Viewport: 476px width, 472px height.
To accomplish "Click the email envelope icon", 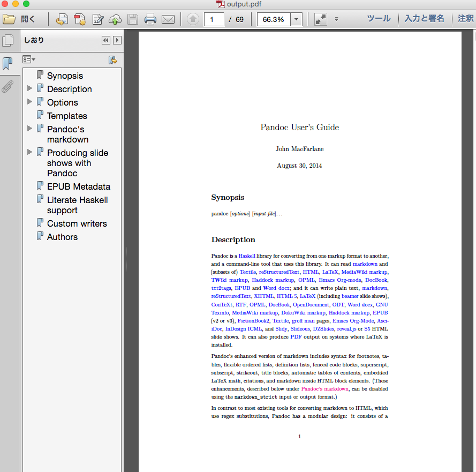I will click(168, 19).
